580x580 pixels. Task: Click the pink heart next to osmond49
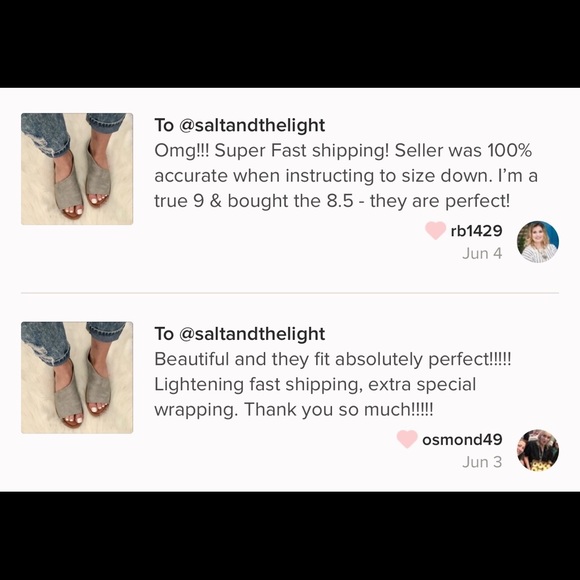pyautogui.click(x=407, y=439)
